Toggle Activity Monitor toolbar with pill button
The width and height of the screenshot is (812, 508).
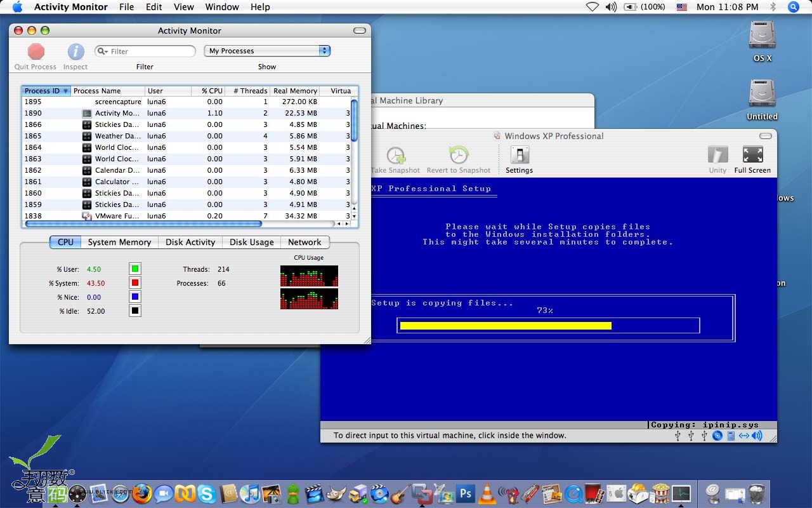(359, 30)
